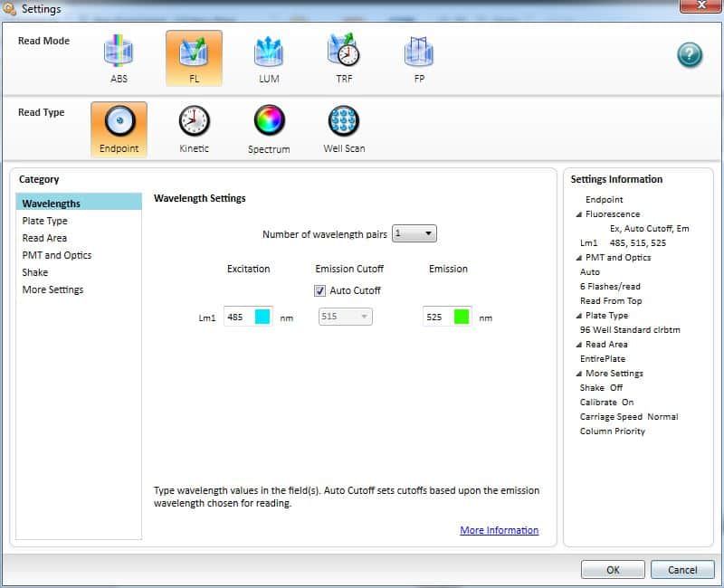
Task: Collapse the Fluorescence section in Settings Information
Action: 578,214
